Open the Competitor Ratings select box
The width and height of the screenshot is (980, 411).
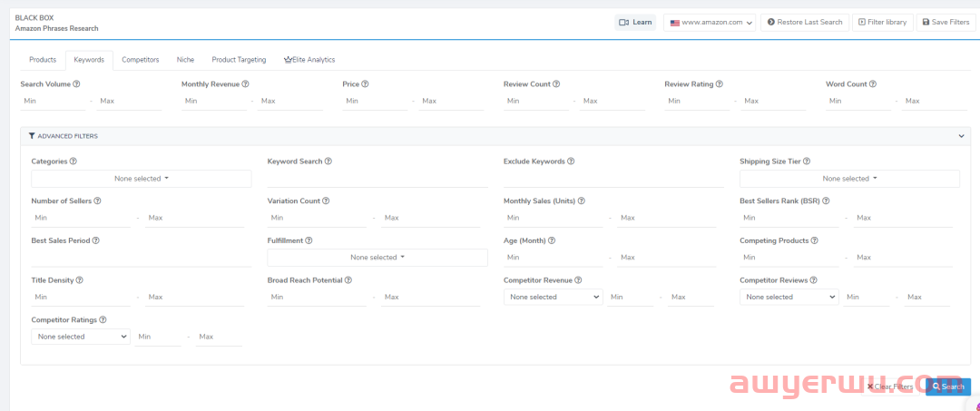pos(81,337)
